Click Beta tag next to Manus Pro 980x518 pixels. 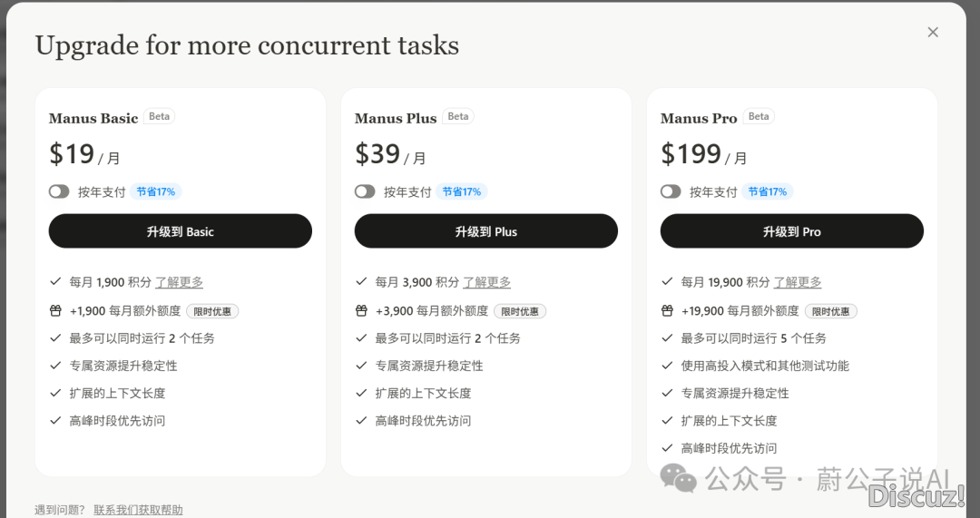(x=758, y=116)
